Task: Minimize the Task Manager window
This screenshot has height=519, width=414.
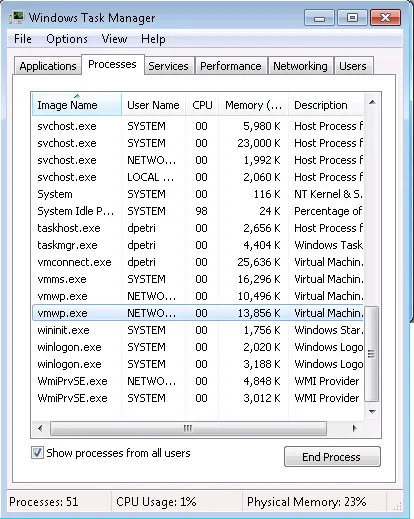Action: (319, 18)
